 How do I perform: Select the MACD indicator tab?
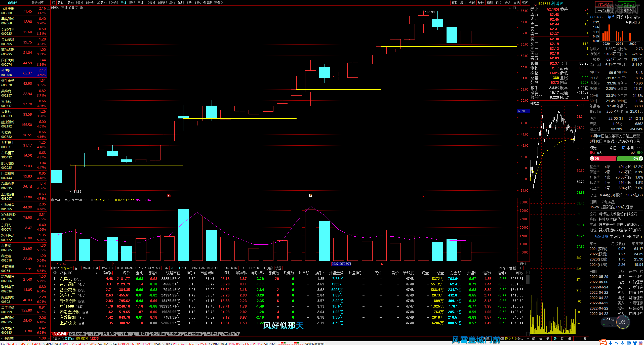87,268
